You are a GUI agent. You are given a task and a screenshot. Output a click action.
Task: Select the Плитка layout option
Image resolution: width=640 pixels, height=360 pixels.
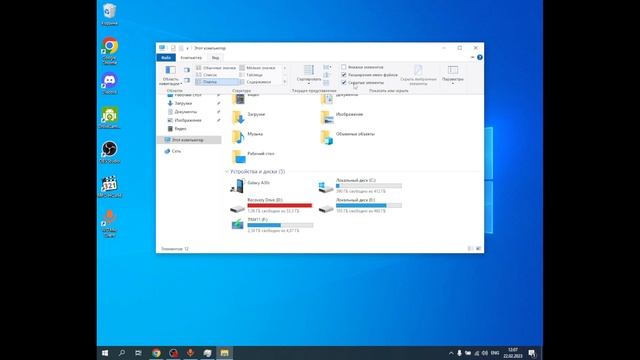tap(216, 82)
